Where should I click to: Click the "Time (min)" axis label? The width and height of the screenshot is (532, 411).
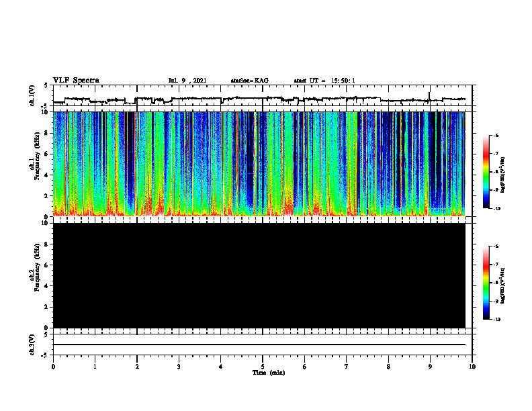click(269, 373)
